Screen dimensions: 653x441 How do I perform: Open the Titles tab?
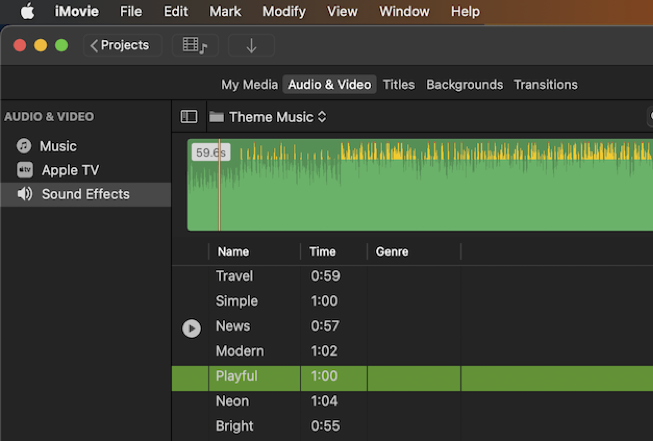(x=399, y=85)
